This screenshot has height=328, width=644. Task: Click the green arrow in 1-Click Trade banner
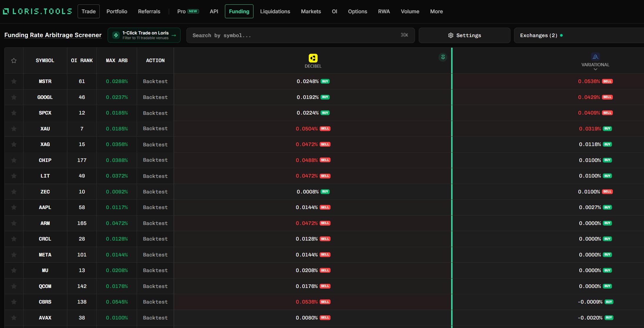click(174, 35)
